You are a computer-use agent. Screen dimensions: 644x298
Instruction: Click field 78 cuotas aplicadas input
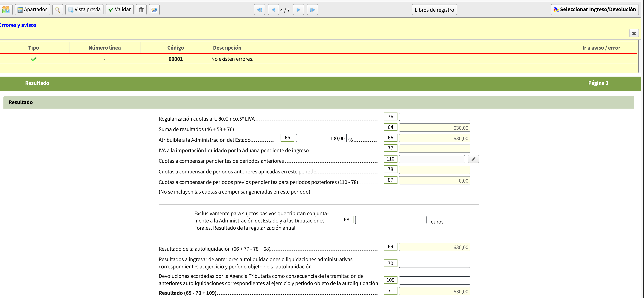tap(434, 170)
